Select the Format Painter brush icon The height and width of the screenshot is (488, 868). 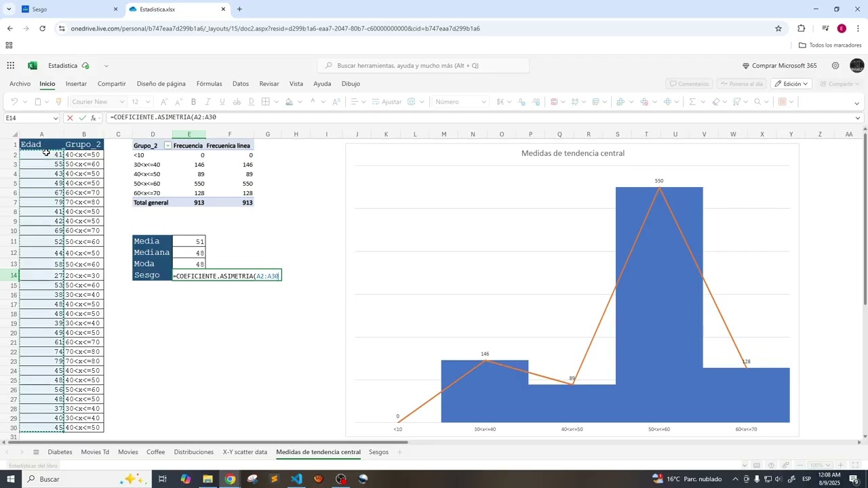59,102
